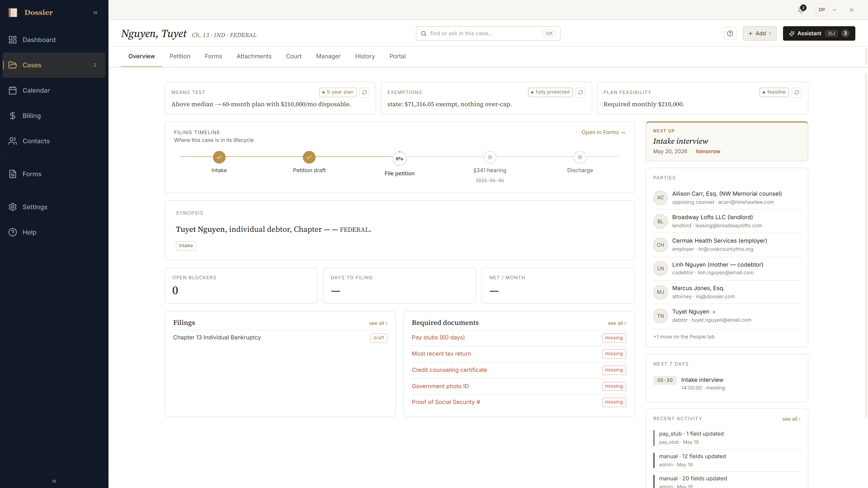Image resolution: width=868 pixels, height=488 pixels.
Task: Open 05-20 Intake interview meeting
Action: tap(726, 384)
